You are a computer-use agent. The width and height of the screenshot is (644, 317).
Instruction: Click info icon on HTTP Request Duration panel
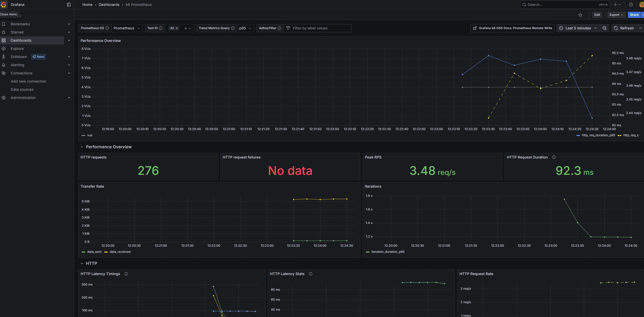pos(554,157)
